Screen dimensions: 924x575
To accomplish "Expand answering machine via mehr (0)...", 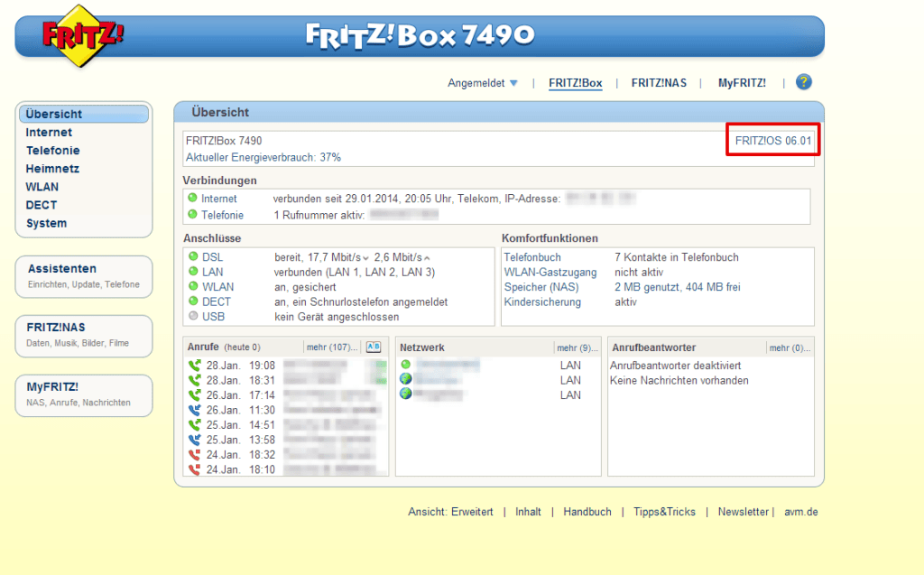I will point(790,348).
